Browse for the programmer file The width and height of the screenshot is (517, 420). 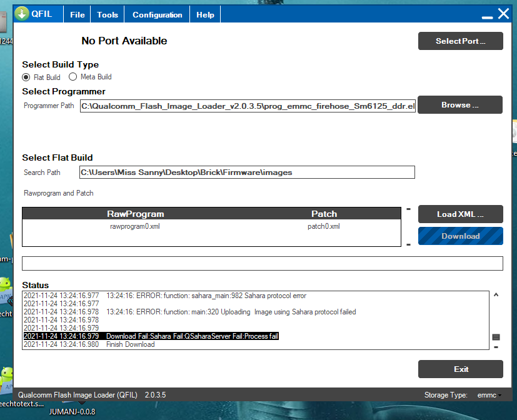click(x=460, y=105)
